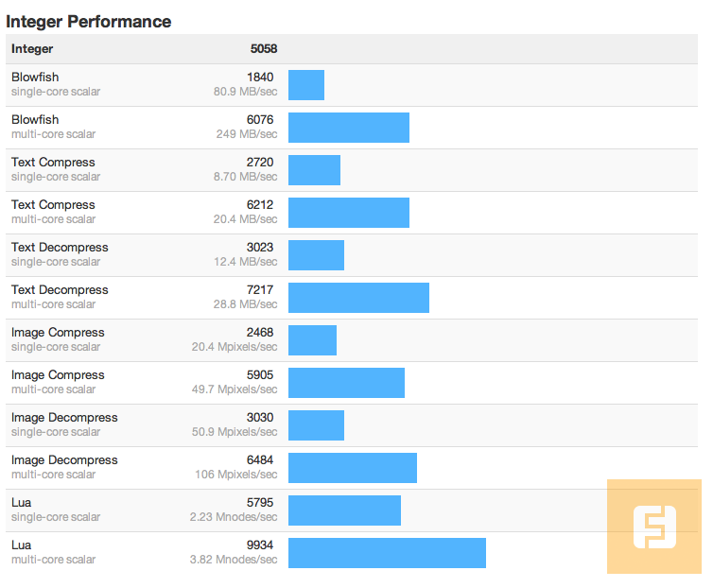Click the Blowfish single-core label
Screen dimensions: 713x588
(x=35, y=78)
